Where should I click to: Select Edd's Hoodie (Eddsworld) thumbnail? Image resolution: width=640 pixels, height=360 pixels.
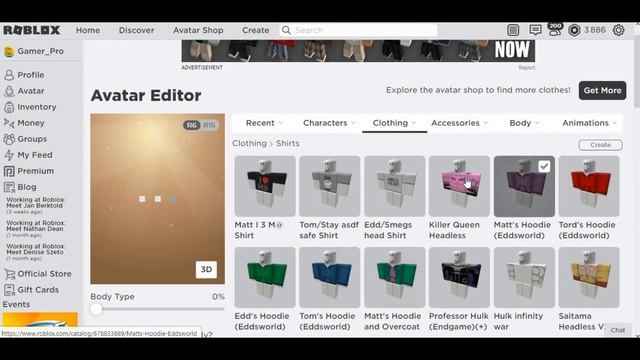265,277
